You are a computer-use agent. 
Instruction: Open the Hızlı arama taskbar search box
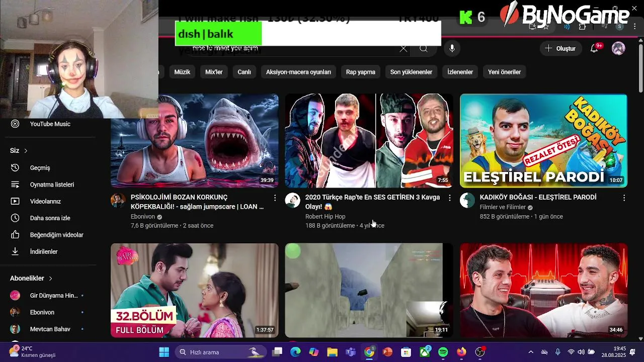[221, 352]
